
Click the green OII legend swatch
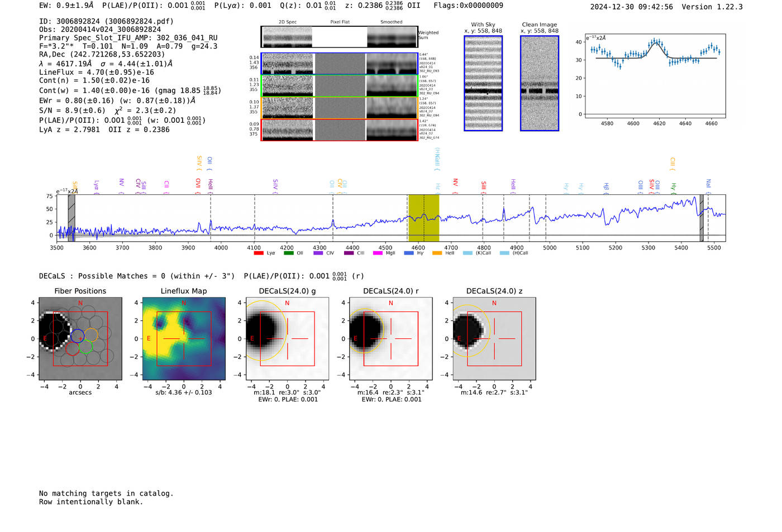[x=288, y=253]
